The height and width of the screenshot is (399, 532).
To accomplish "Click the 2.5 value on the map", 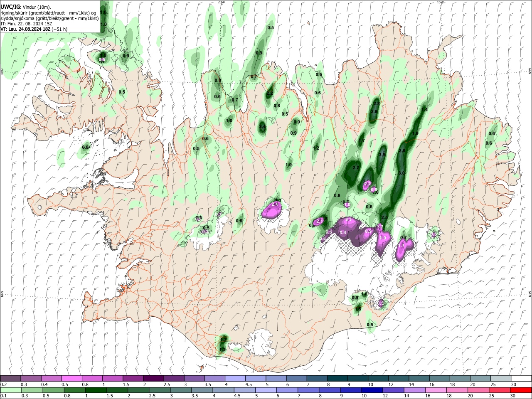I will click(x=384, y=218).
